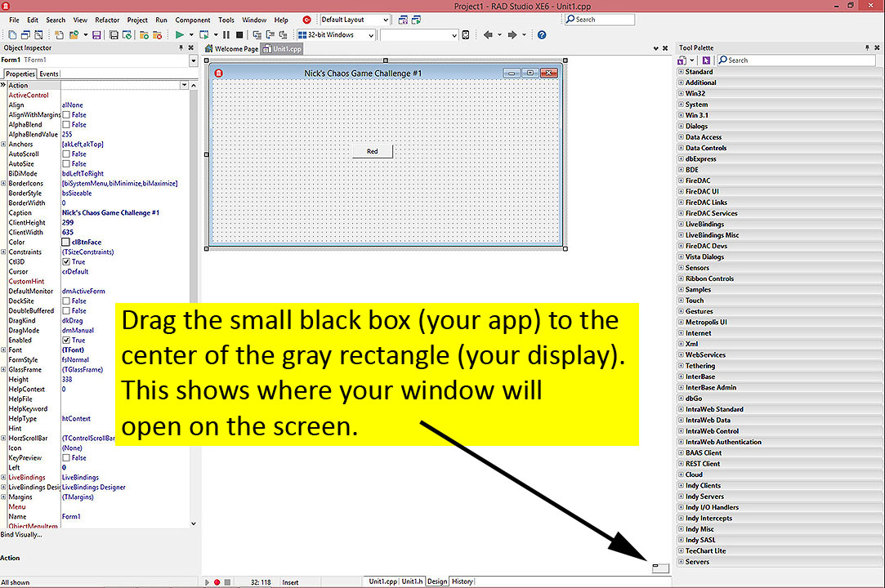
Task: Open the Component menu
Action: [193, 20]
